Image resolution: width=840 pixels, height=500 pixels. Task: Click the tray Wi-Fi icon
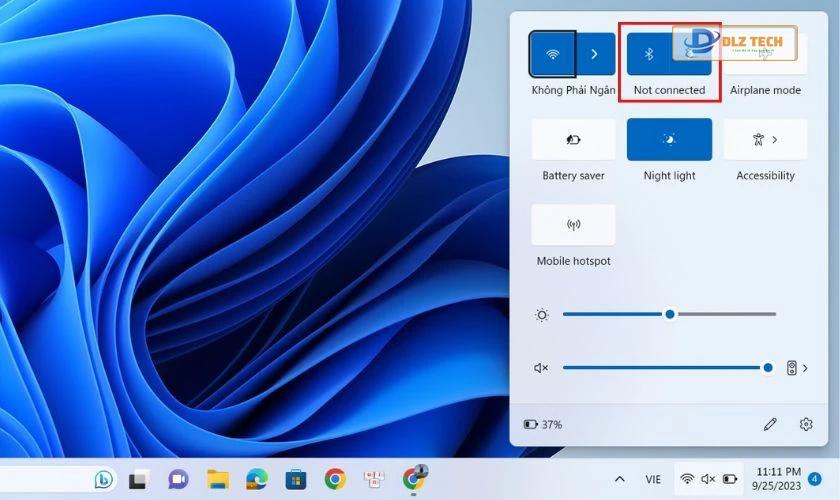point(687,479)
